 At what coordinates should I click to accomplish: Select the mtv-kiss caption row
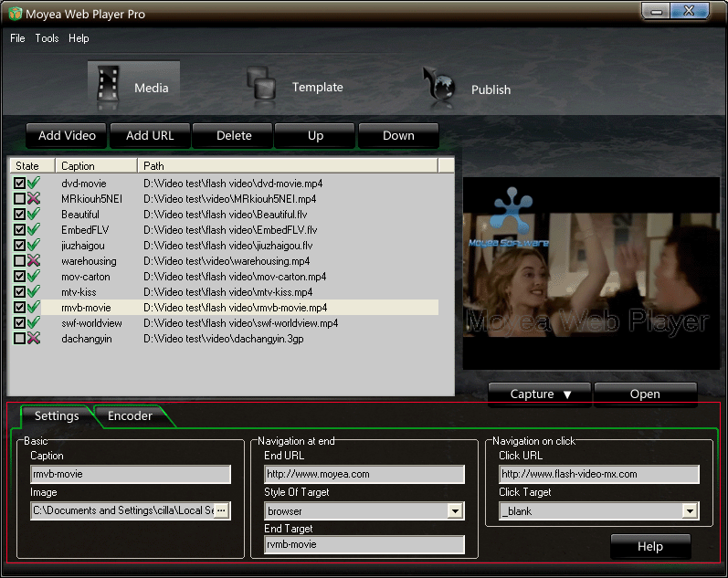coord(79,292)
